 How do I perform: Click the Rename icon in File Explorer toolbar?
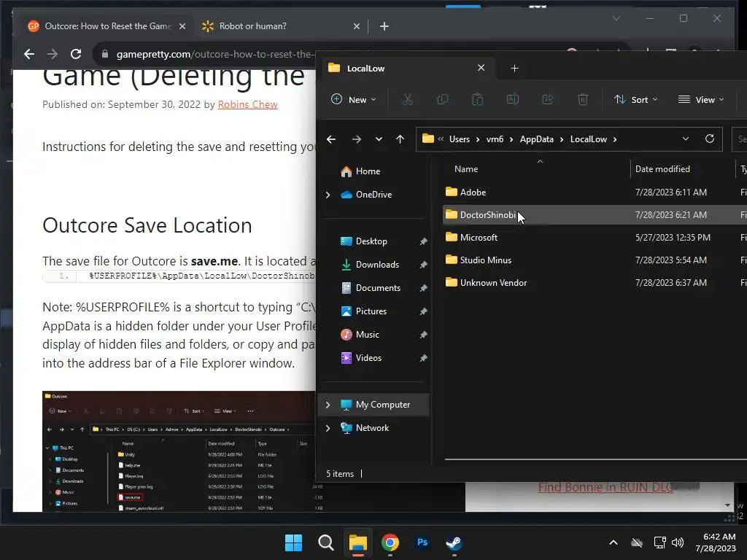(513, 99)
